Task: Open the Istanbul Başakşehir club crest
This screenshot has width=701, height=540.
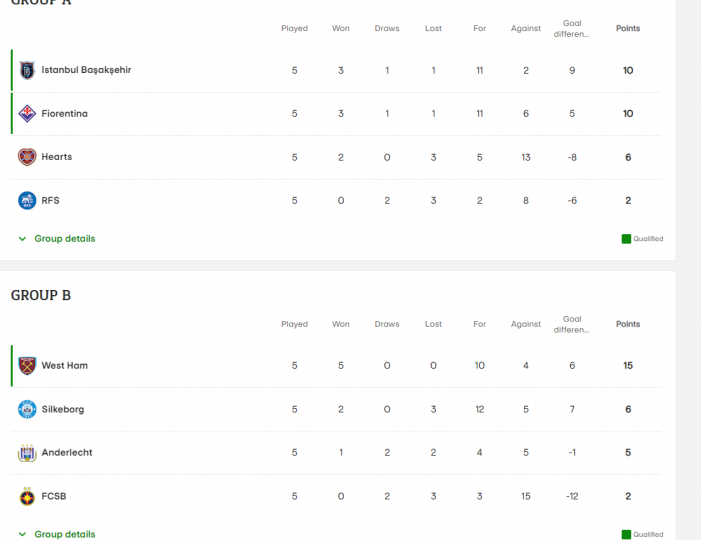Action: (x=27, y=70)
